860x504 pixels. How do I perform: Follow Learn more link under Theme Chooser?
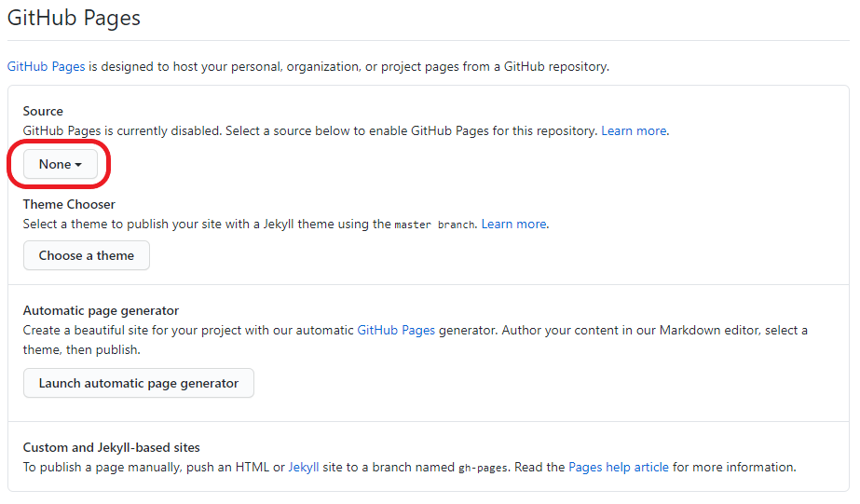514,224
